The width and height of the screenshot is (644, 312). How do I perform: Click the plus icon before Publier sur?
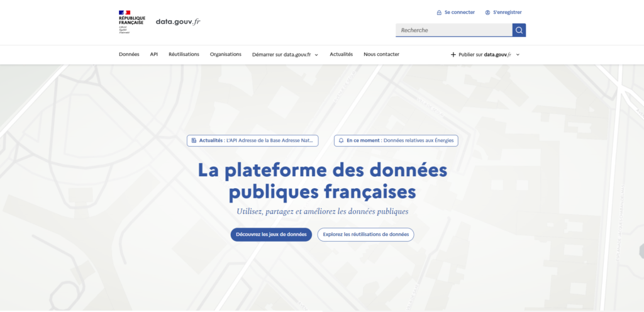(453, 55)
